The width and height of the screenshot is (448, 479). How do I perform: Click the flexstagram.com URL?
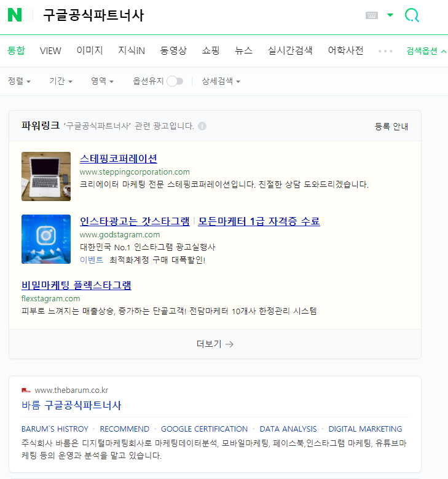pos(50,298)
